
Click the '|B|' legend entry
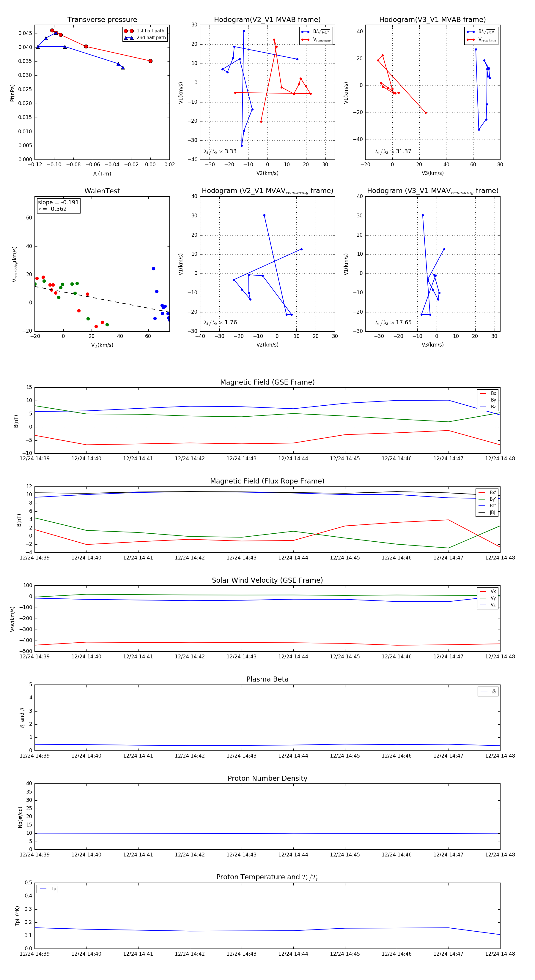487,513
